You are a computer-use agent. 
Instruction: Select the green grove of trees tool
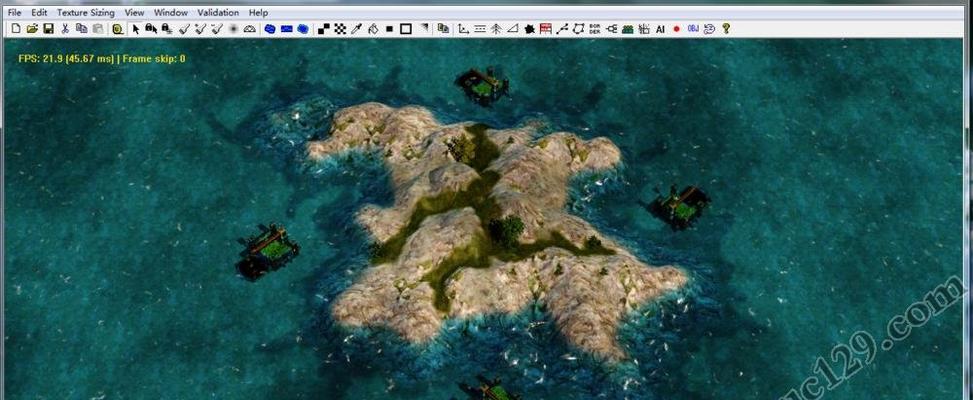pyautogui.click(x=627, y=29)
